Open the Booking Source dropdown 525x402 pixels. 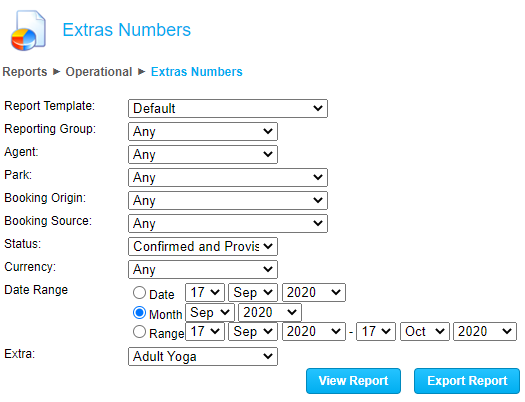pyautogui.click(x=228, y=223)
